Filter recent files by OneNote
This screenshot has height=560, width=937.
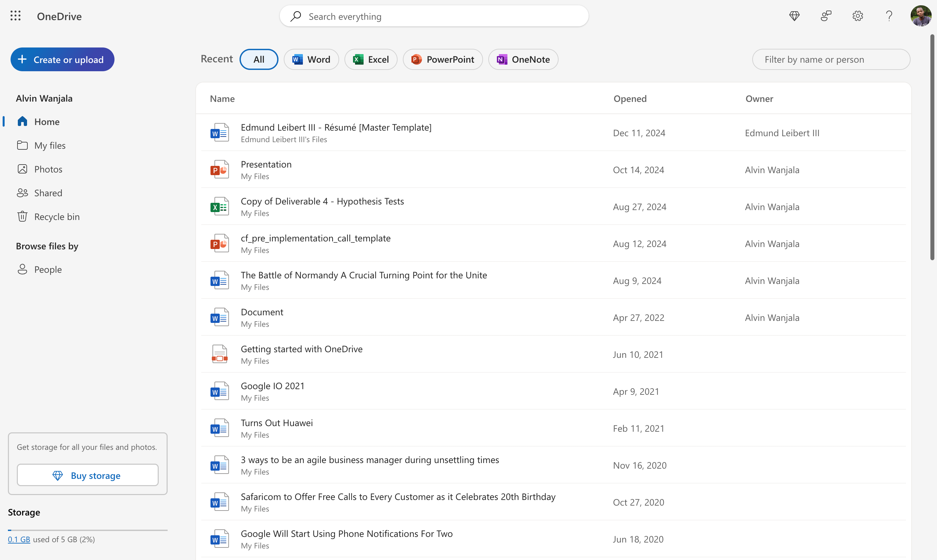pyautogui.click(x=523, y=59)
